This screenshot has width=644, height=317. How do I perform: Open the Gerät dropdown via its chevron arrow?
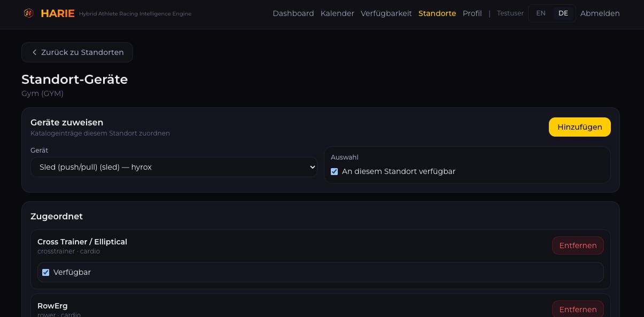tap(312, 167)
